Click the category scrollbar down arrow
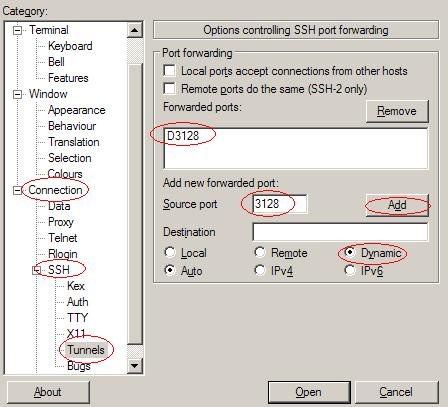Image resolution: width=448 pixels, height=407 pixels. [135, 366]
